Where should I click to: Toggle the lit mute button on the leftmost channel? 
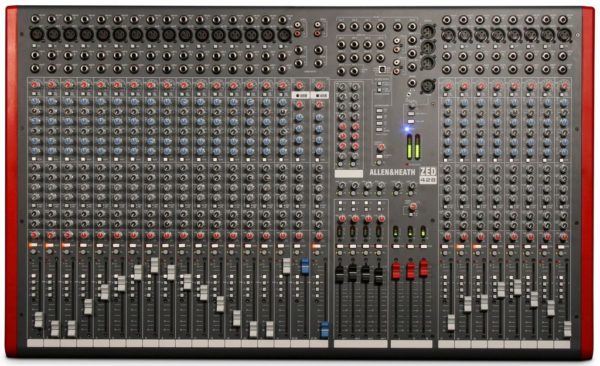point(33,245)
